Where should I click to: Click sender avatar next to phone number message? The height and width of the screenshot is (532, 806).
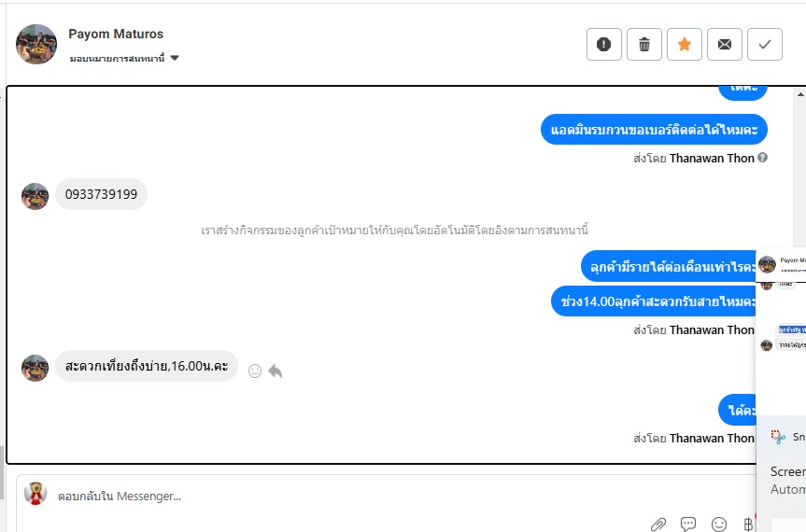tap(35, 196)
